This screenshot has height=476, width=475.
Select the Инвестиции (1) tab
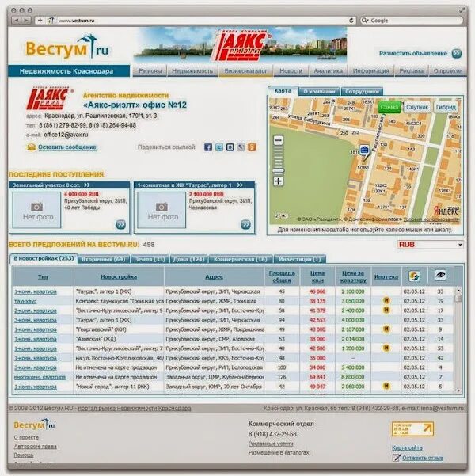(x=299, y=259)
